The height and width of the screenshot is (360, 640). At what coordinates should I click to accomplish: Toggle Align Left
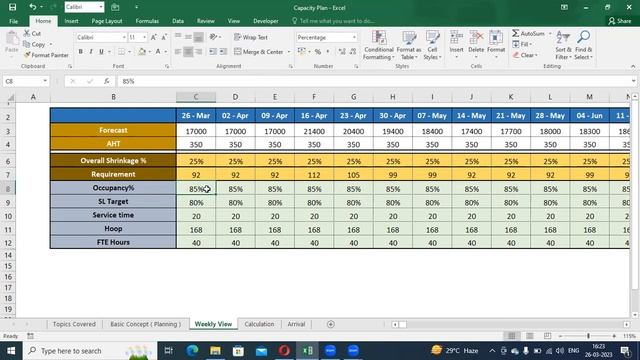(x=178, y=52)
